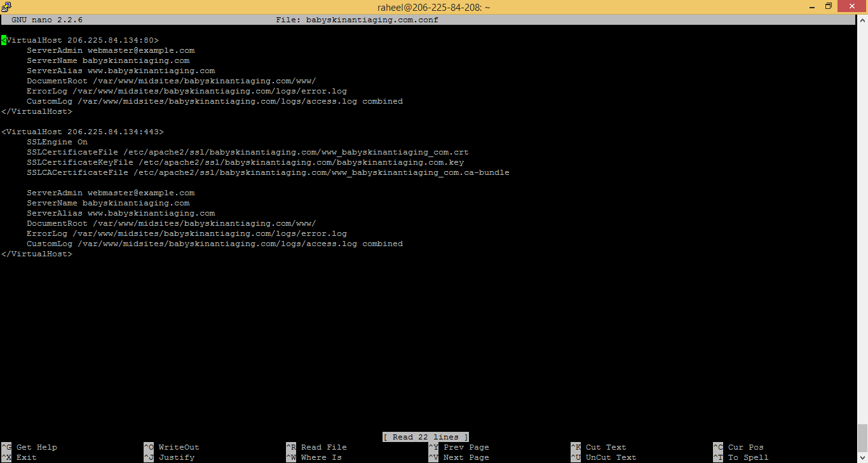
Task: Click the Read 22 lines status message
Action: [426, 437]
